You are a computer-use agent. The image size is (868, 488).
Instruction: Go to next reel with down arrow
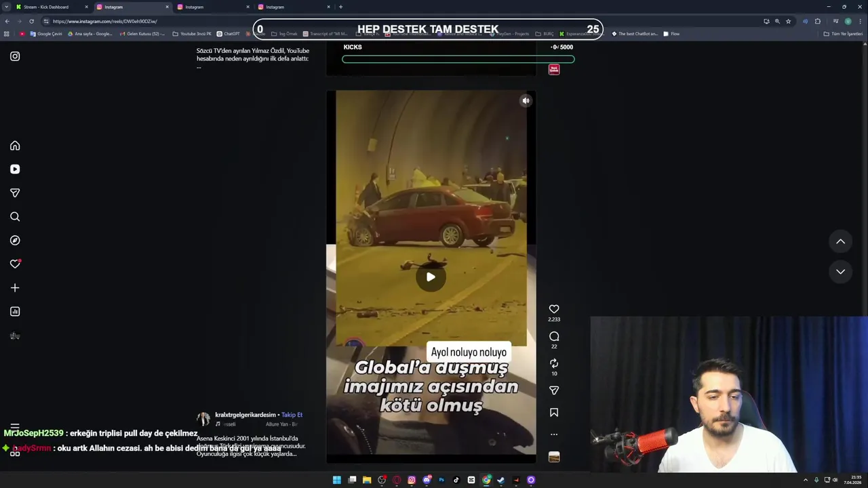840,271
